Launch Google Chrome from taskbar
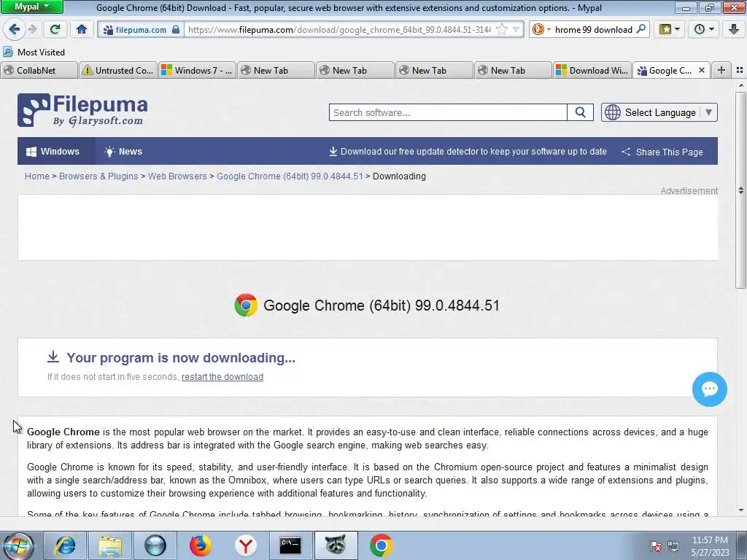Viewport: 747px width, 560px height. (381, 545)
